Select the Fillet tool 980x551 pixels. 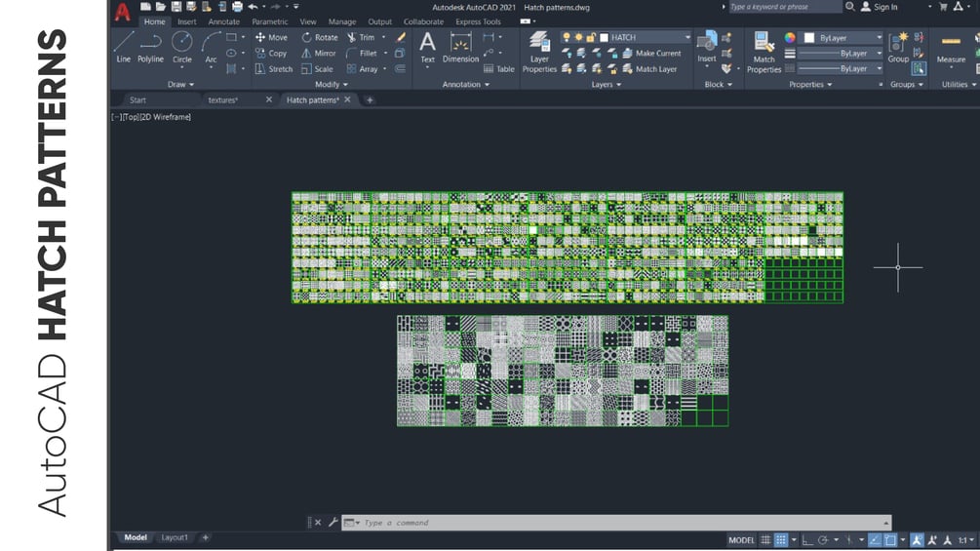pos(362,53)
